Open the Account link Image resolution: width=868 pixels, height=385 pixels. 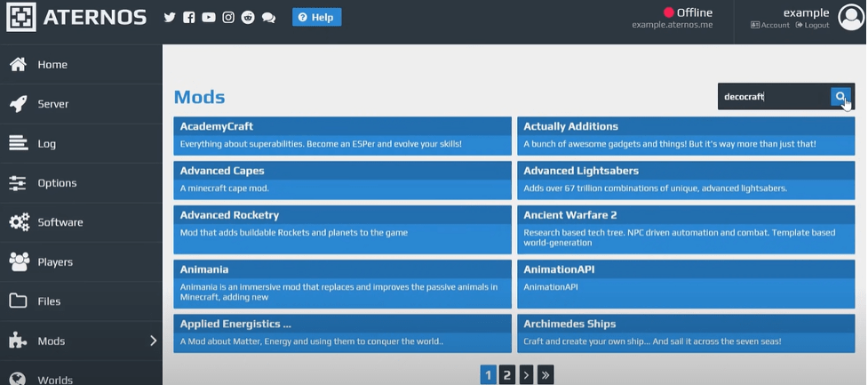pyautogui.click(x=770, y=25)
